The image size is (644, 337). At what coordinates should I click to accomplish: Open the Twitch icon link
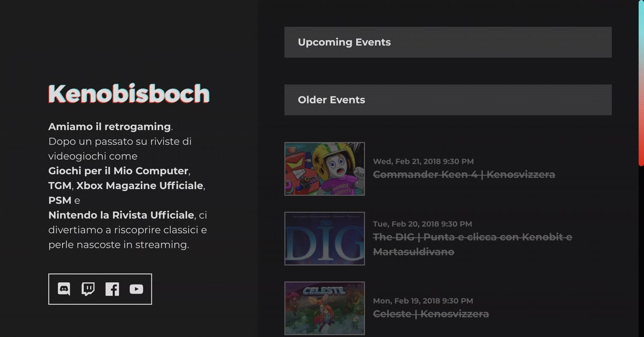[88, 289]
